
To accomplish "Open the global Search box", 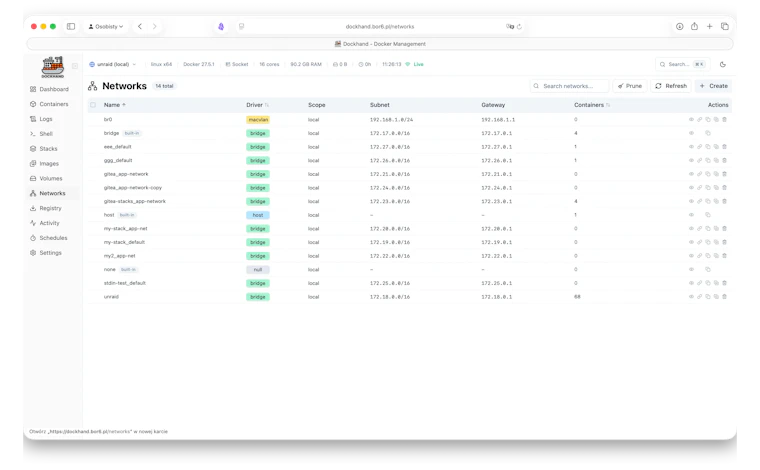I will [x=682, y=64].
